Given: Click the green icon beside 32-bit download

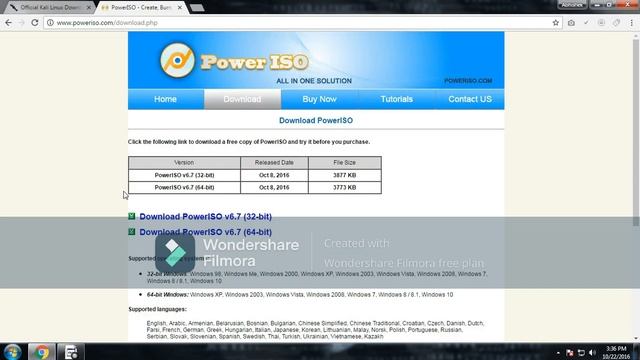Looking at the screenshot, I should point(131,216).
